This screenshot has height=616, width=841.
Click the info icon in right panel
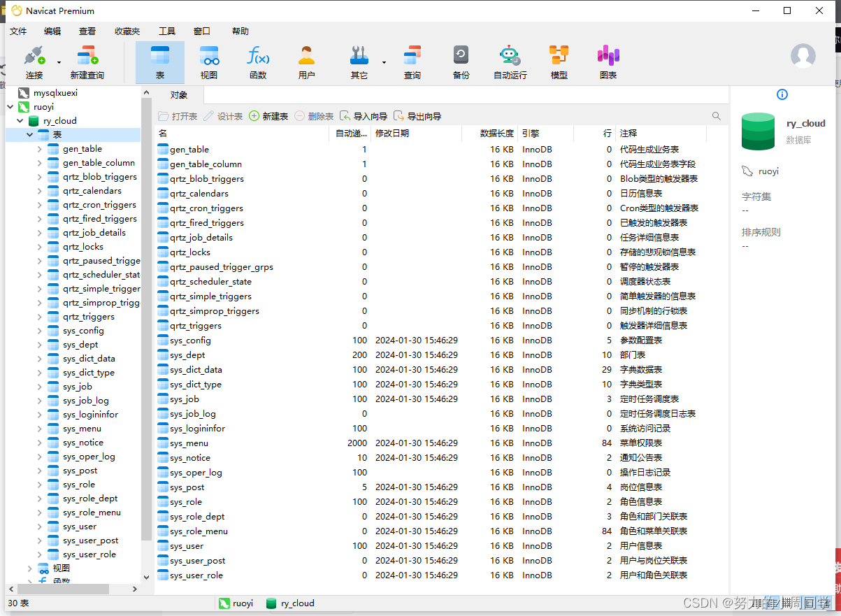pos(782,94)
